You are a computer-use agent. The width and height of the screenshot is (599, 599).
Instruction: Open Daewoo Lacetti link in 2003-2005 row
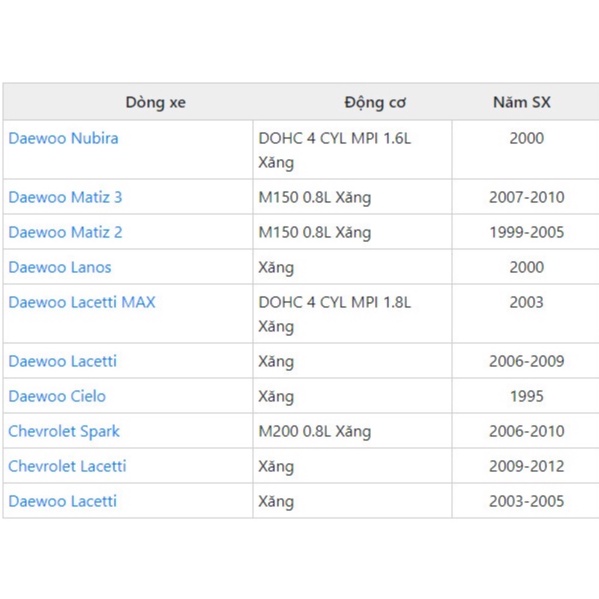point(63,501)
